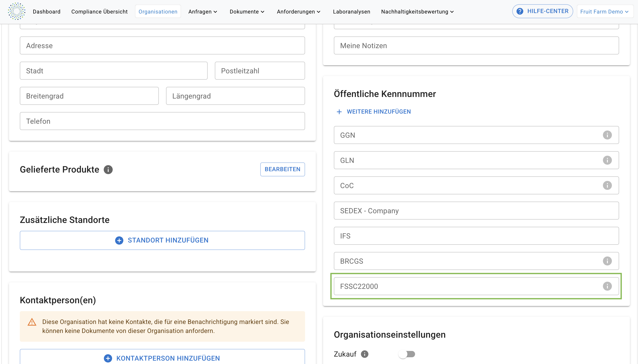Click the Organisationseinstellungen heading
The height and width of the screenshot is (364, 638).
point(389,335)
